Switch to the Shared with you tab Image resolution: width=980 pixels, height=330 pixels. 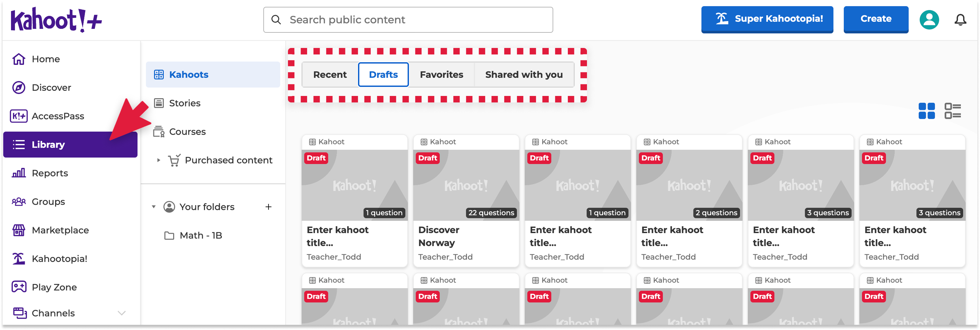(x=523, y=75)
